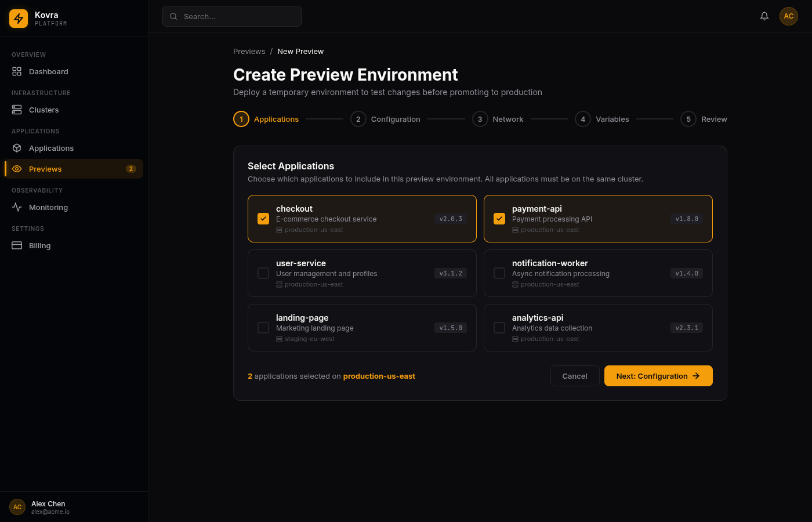Screen dimensions: 812x522
Task: Uncheck the checkout application checkbox
Action: click(263, 219)
